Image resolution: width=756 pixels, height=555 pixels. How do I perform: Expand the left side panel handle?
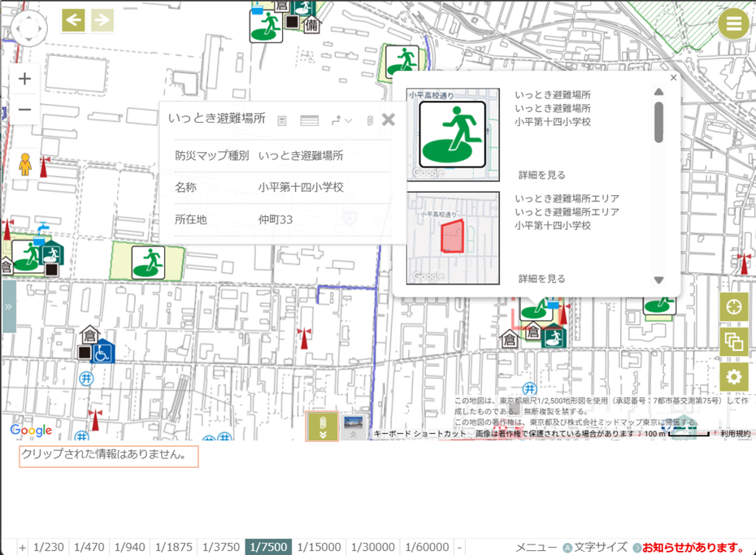point(8,306)
